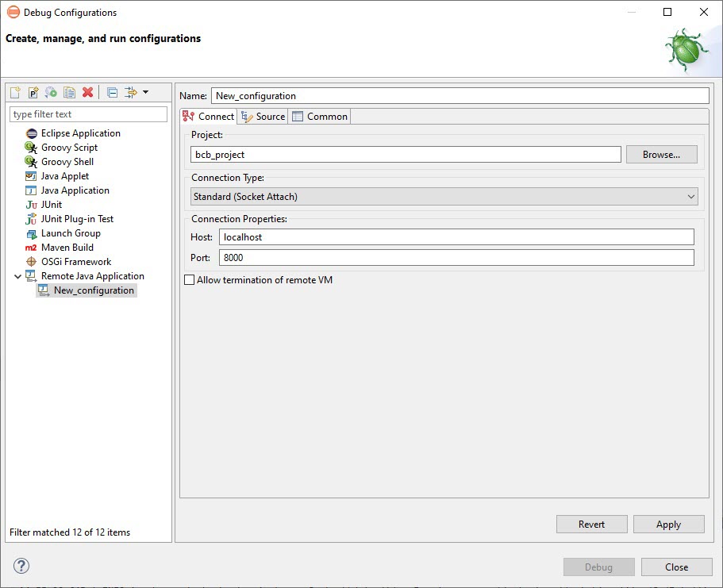Select Remote Java Application node
This screenshot has height=588, width=723.
tap(93, 276)
